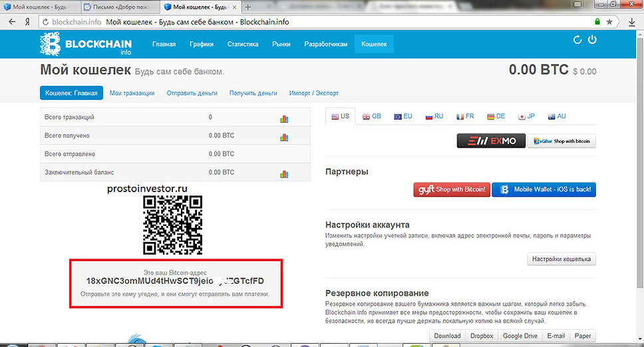
Task: Switch to the first Мой кошелек browser tab
Action: [39, 7]
